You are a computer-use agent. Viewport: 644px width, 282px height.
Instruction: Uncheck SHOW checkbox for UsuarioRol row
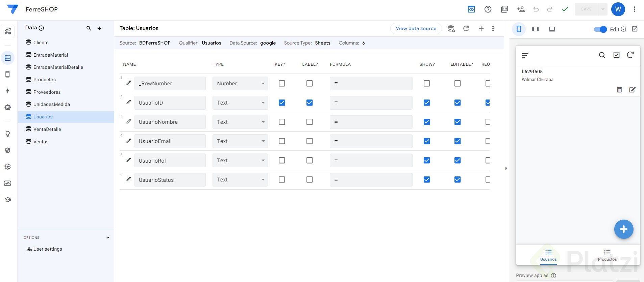click(x=427, y=160)
